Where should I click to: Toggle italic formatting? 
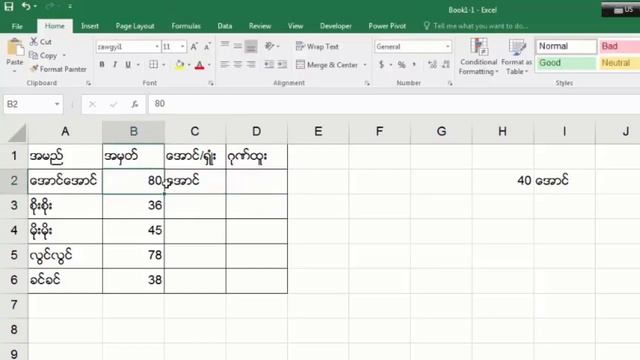115,64
